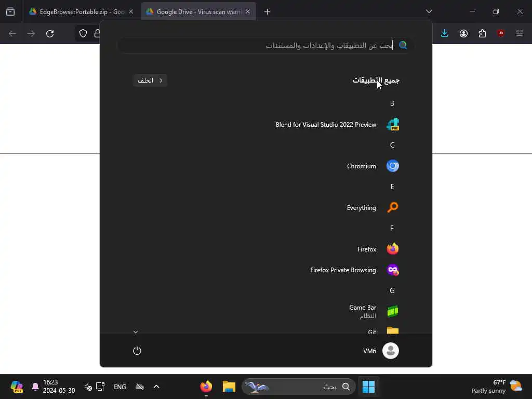Open the Everything search app

point(373,207)
